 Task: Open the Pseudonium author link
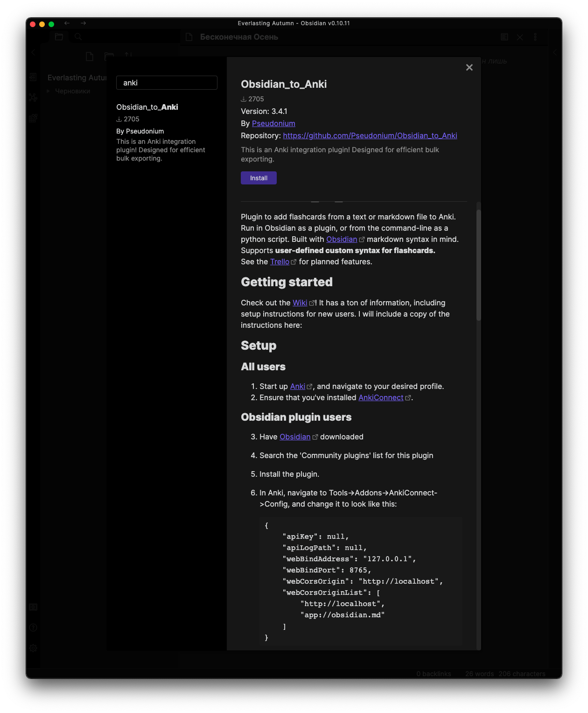pyautogui.click(x=273, y=123)
